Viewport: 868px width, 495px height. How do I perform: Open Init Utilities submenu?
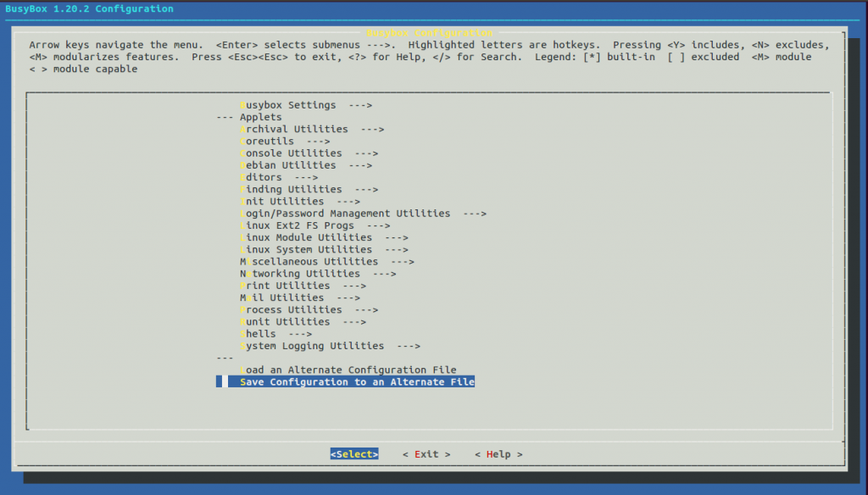click(x=299, y=202)
